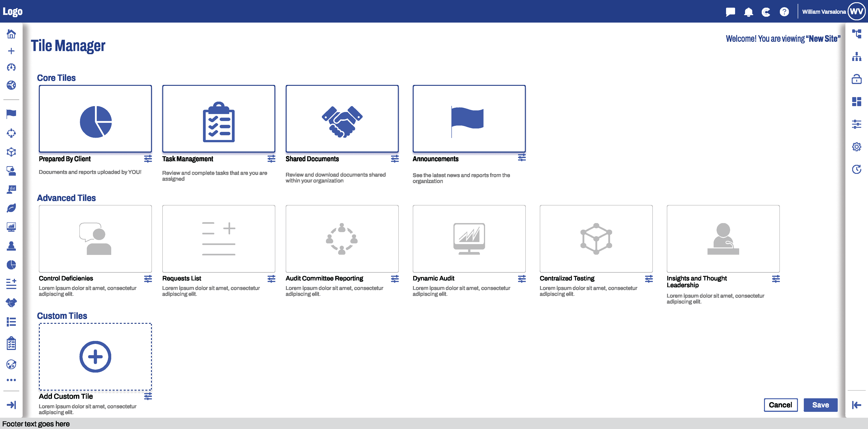The height and width of the screenshot is (429, 868).
Task: Open settings sliders for Control Deficienies tile
Action: [x=148, y=279]
